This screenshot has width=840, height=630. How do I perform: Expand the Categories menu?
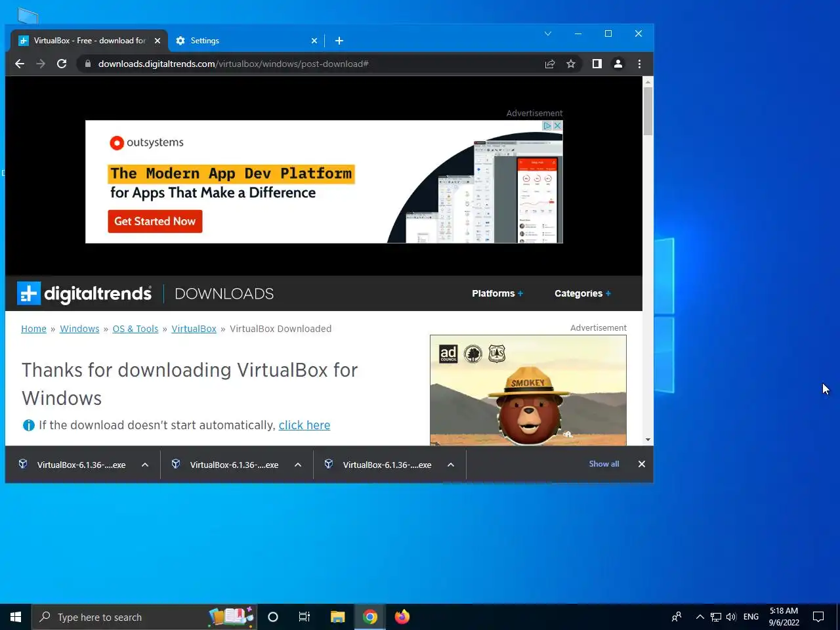click(583, 293)
